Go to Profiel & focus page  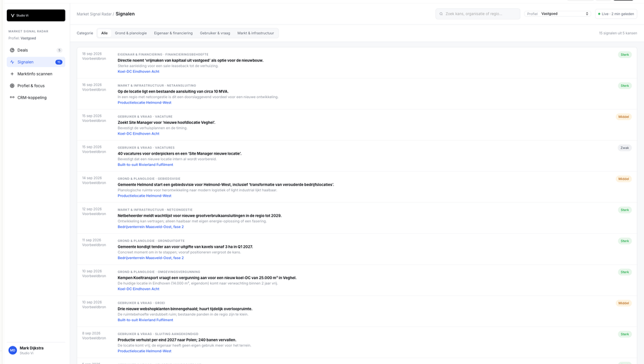pos(36,85)
